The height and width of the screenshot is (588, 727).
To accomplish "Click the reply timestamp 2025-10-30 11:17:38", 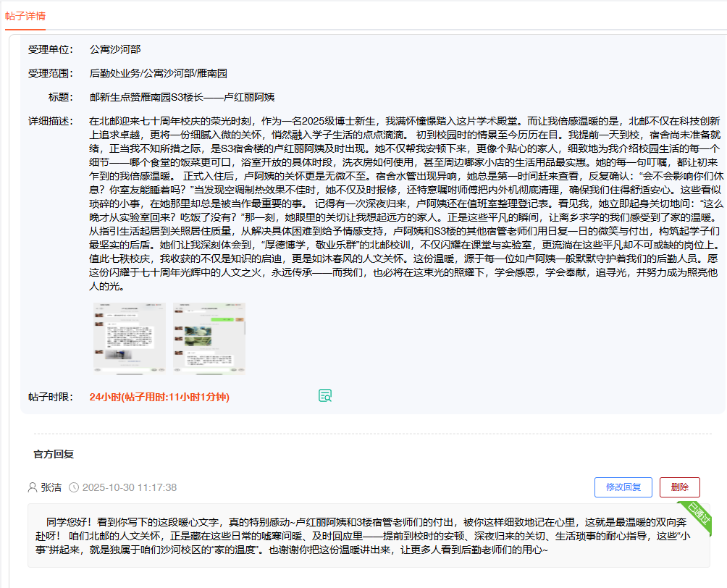I will (x=130, y=487).
